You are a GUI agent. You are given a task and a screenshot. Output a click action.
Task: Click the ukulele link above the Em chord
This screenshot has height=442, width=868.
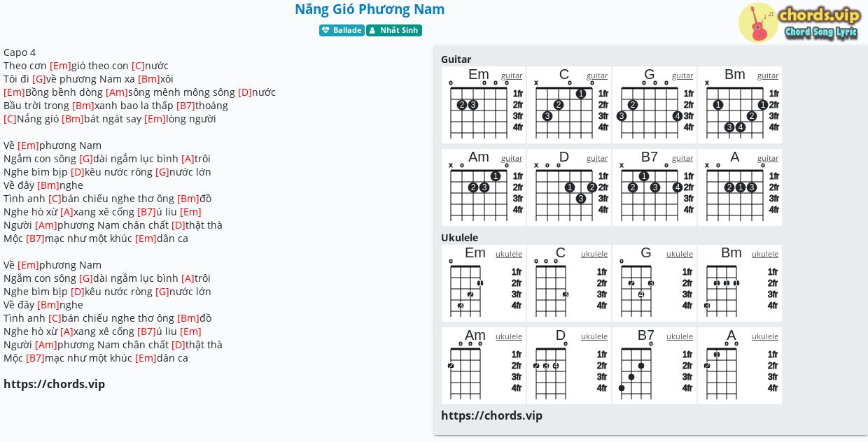[509, 254]
